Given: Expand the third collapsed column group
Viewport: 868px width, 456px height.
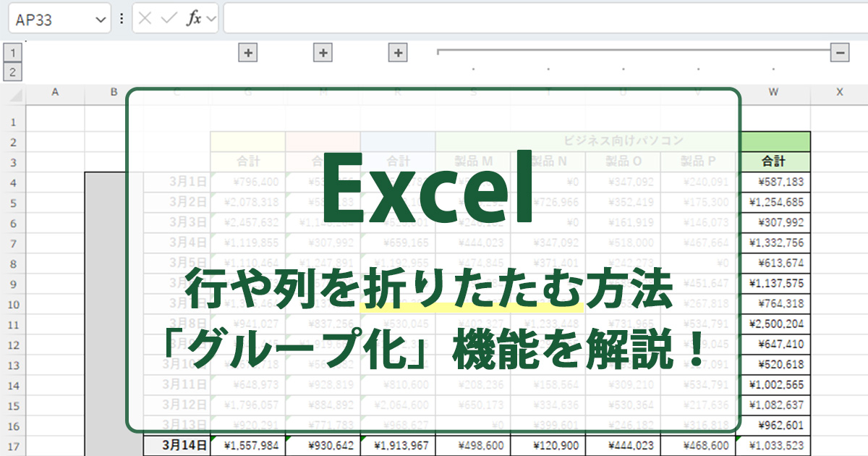Looking at the screenshot, I should click(x=398, y=53).
